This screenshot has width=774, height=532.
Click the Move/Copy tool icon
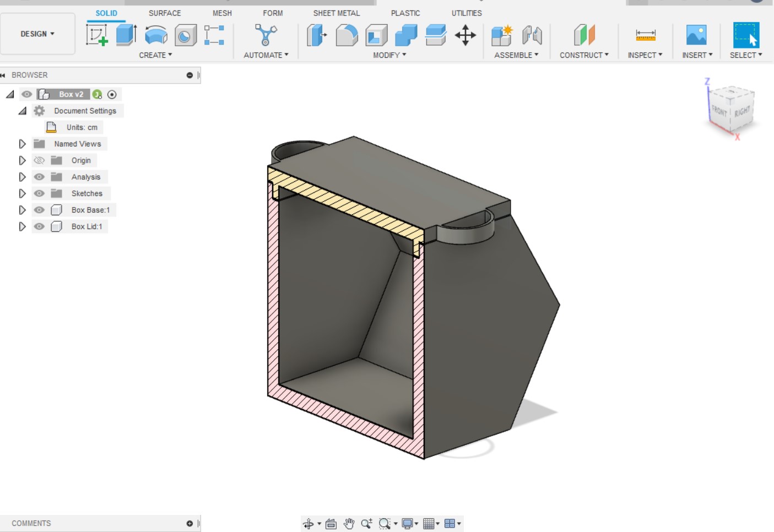coord(466,35)
